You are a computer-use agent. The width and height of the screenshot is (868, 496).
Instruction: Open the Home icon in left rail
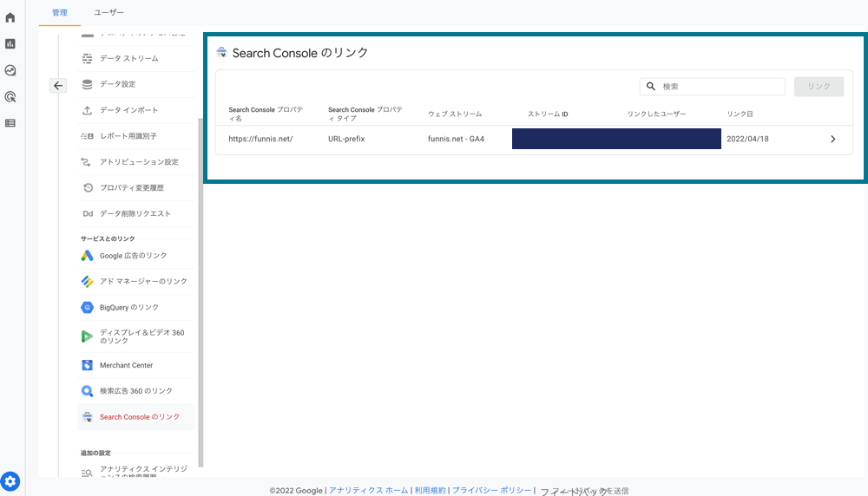coord(10,17)
